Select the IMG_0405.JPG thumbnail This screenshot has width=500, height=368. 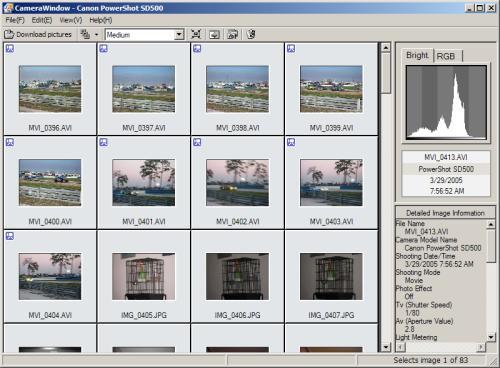click(144, 276)
